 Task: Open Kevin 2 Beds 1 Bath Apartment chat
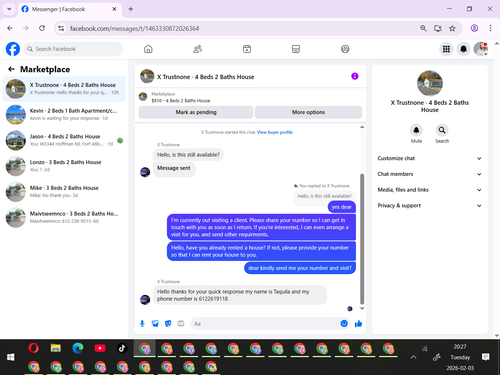(65, 114)
